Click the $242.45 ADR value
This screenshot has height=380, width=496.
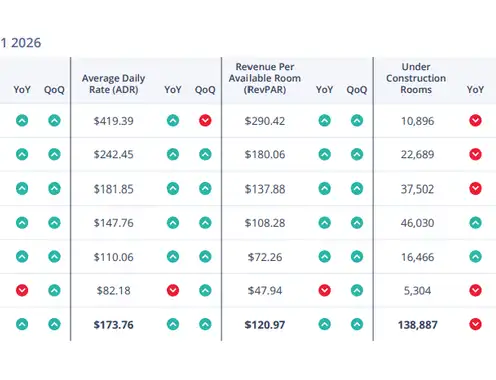[x=113, y=154]
